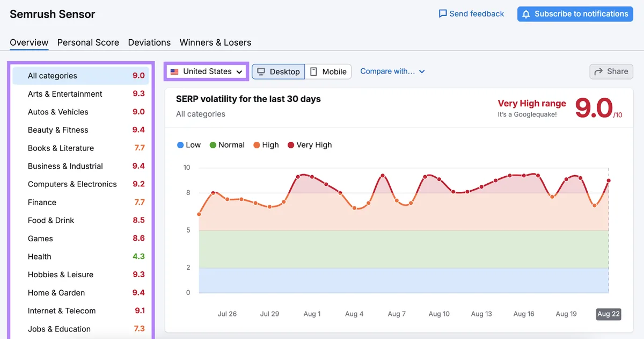Open Internet & Telecom category
Viewport: 644px width, 339px height.
point(80,311)
